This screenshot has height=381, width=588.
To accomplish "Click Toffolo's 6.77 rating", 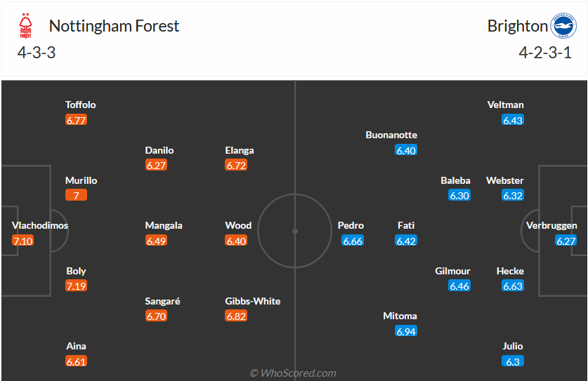I will (76, 120).
